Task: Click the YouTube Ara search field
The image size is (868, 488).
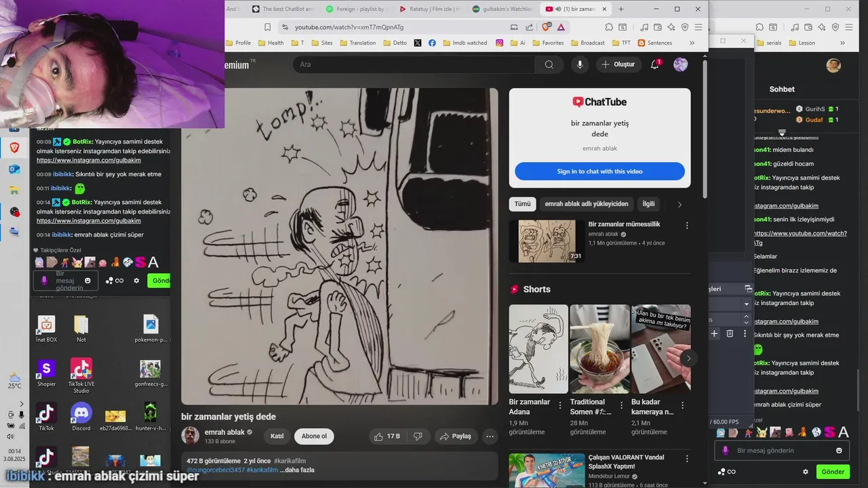Action: pos(414,64)
